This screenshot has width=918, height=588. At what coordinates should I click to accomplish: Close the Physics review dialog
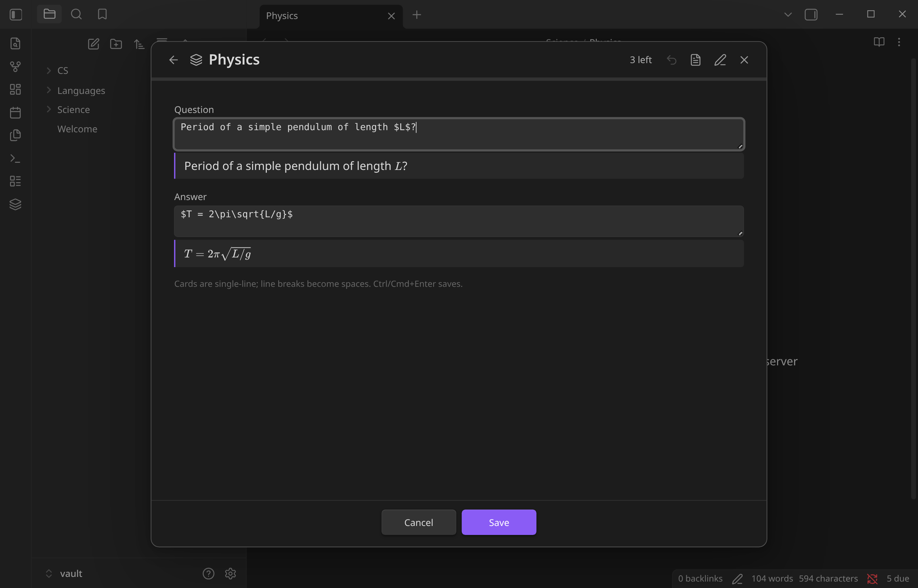point(744,60)
